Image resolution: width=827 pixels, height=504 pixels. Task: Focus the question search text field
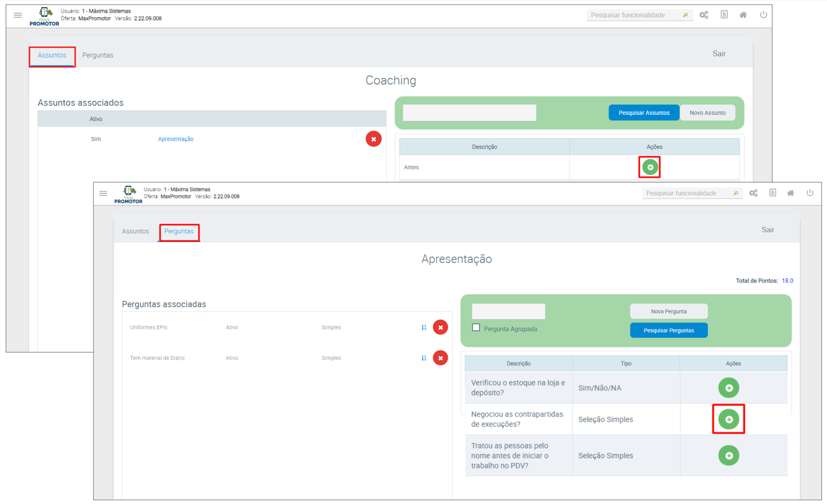coord(508,311)
